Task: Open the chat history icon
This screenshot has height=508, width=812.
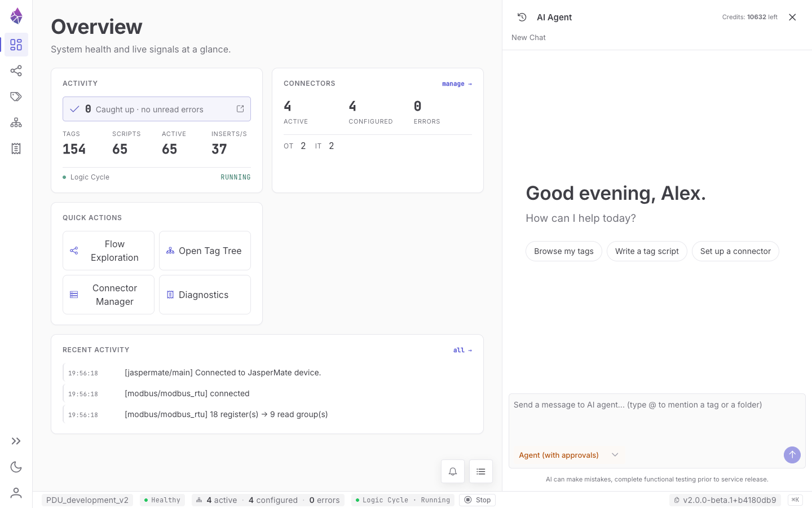Action: click(522, 17)
